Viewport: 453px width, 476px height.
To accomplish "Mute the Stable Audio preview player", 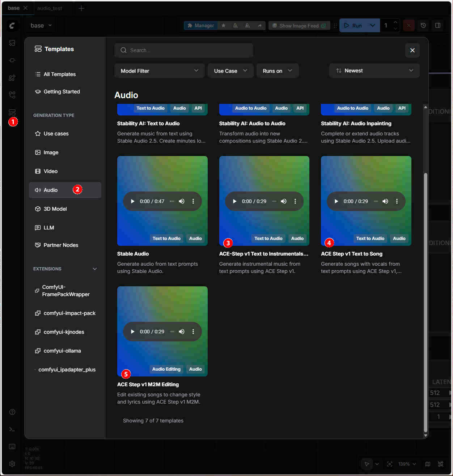I will [182, 201].
